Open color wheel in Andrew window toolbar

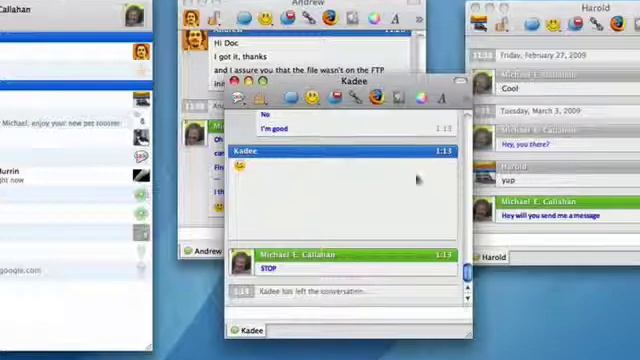(x=374, y=18)
